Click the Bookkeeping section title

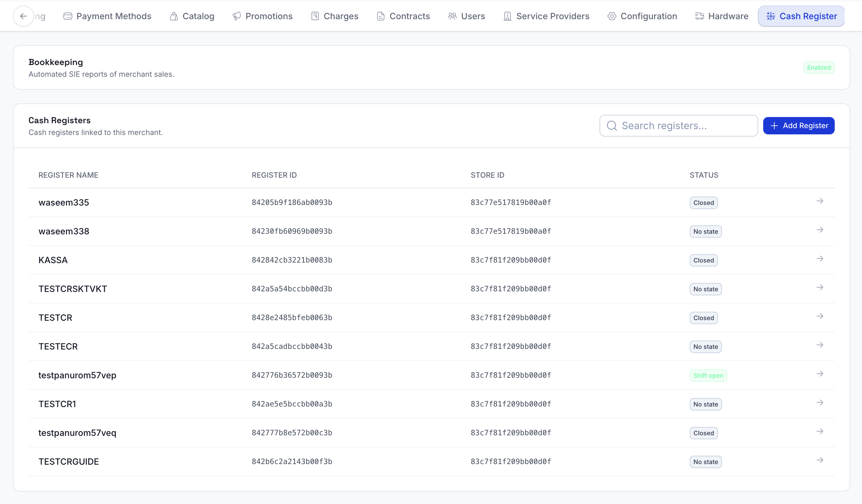[x=56, y=62]
